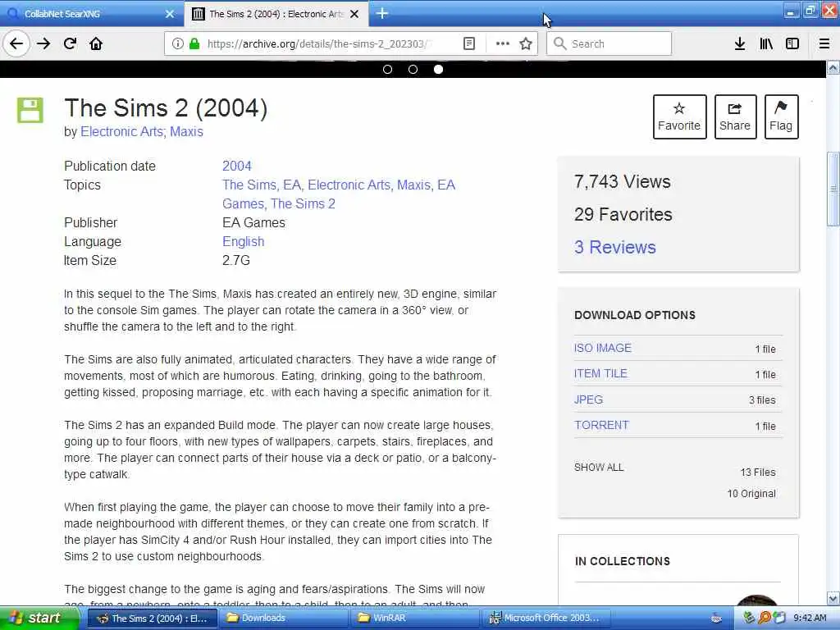Close The Sims 2 (2004) tab

click(354, 14)
